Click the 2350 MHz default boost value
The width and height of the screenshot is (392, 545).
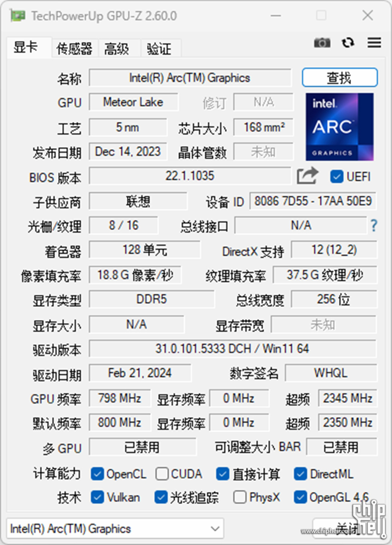click(x=348, y=422)
